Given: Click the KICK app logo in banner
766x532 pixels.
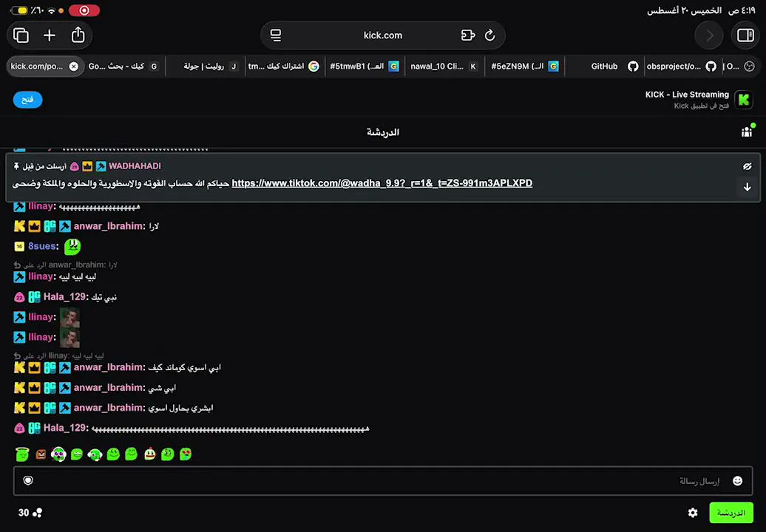Looking at the screenshot, I should pos(744,100).
